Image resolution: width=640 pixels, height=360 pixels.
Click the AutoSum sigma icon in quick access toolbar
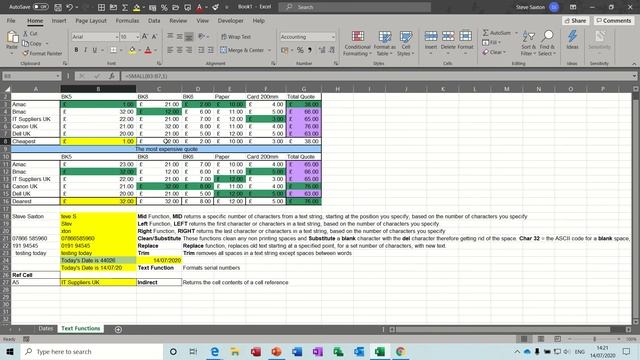coord(125,7)
